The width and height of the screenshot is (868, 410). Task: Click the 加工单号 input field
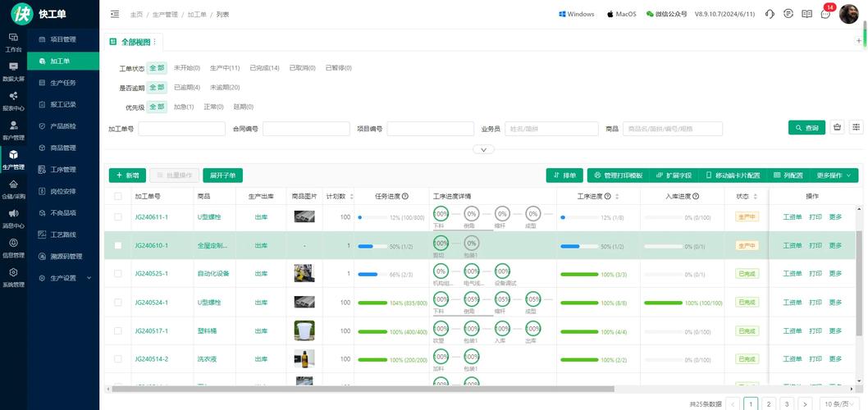pyautogui.click(x=181, y=129)
